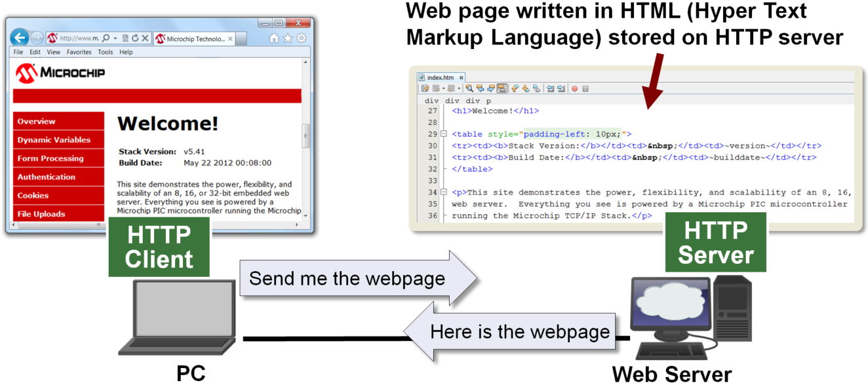The width and height of the screenshot is (868, 385).
Task: Click the previous-edit blue arrow in the editor toolbar
Action: pos(481,89)
